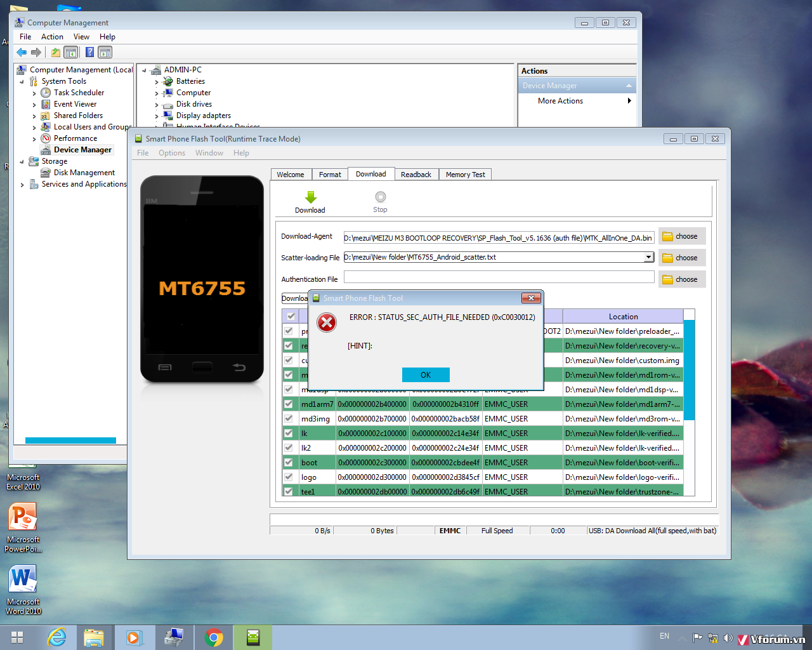Click OK in the error dialog

pyautogui.click(x=426, y=375)
